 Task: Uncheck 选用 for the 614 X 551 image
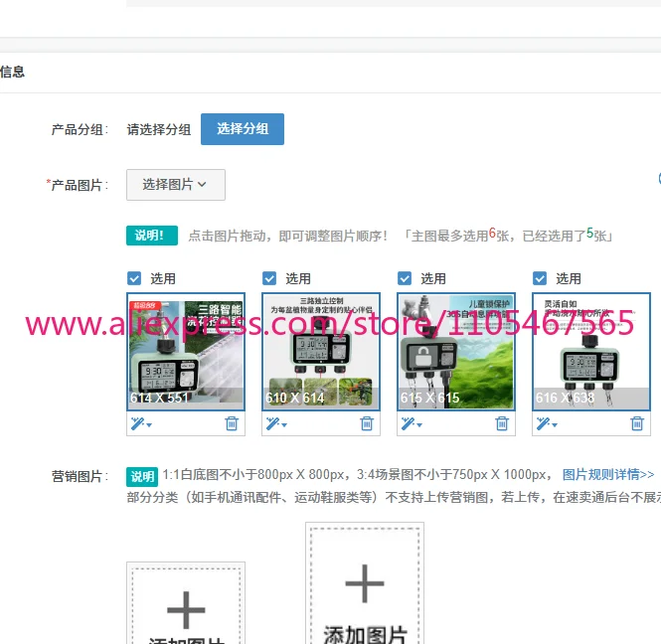(134, 278)
